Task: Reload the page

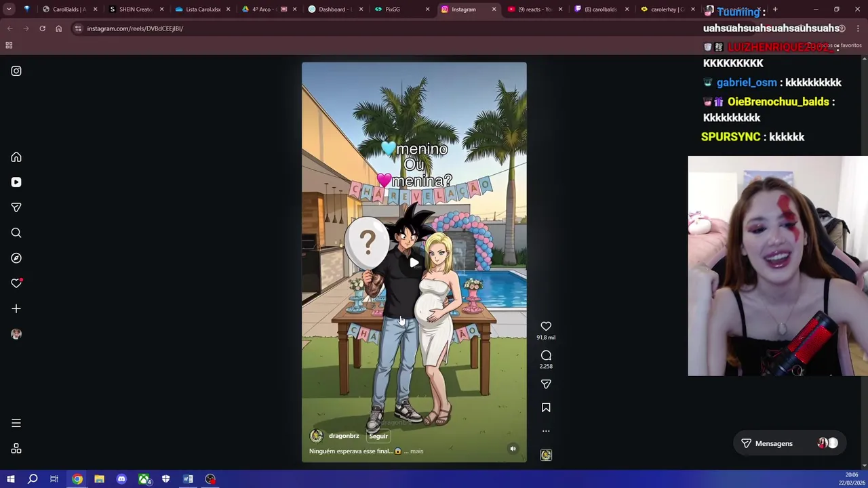Action: click(42, 28)
